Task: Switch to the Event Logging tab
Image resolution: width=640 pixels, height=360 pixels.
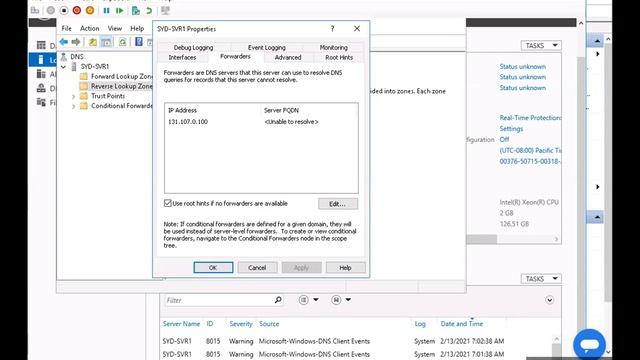Action: (267, 47)
